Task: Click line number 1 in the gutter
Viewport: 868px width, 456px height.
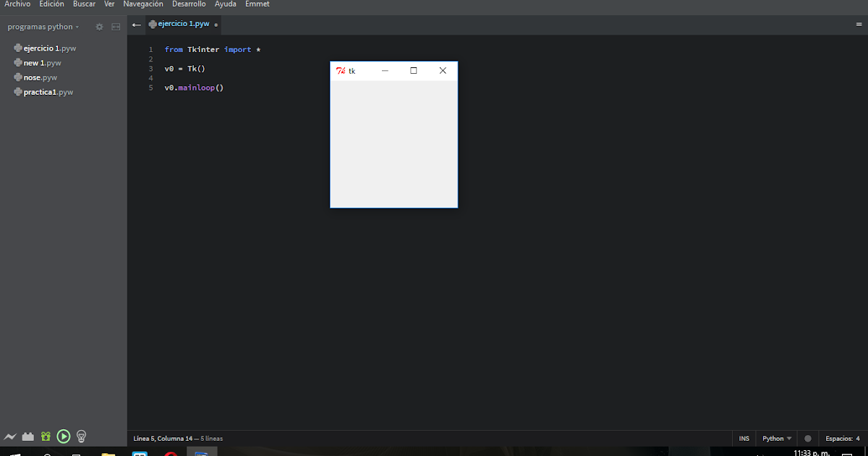Action: point(150,50)
